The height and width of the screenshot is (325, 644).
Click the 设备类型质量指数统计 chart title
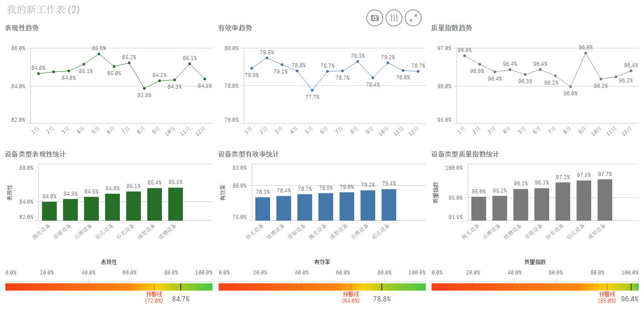(465, 154)
